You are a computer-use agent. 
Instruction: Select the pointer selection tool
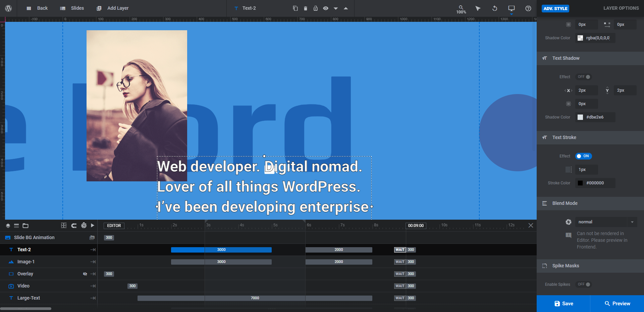(478, 8)
